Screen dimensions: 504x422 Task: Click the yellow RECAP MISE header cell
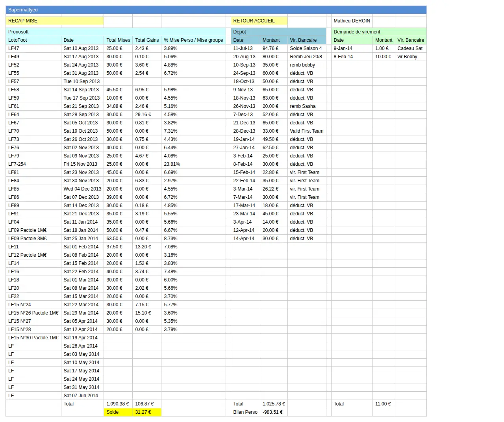click(x=55, y=21)
